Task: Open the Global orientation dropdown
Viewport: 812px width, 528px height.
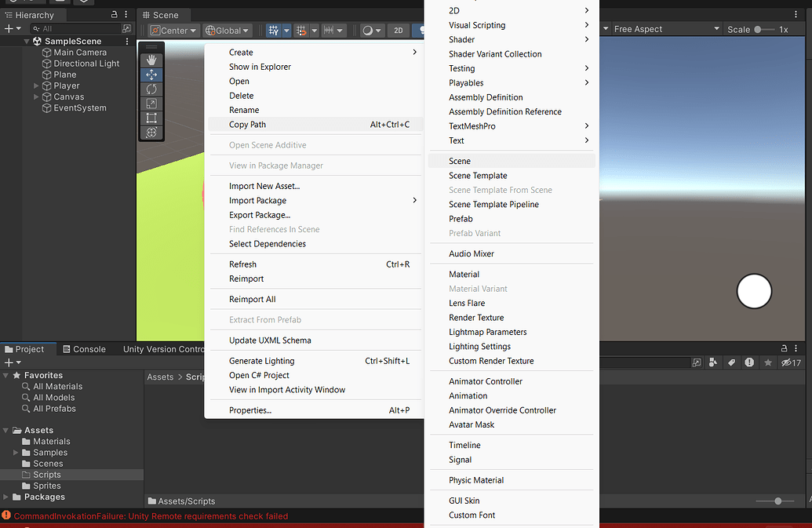Action: pyautogui.click(x=227, y=30)
